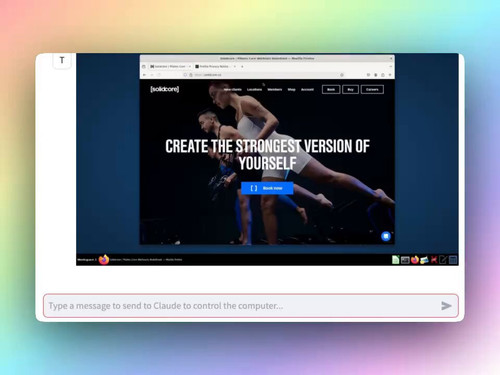The width and height of the screenshot is (500, 375).
Task: Click the bookmark star in address bar
Action: point(342,75)
